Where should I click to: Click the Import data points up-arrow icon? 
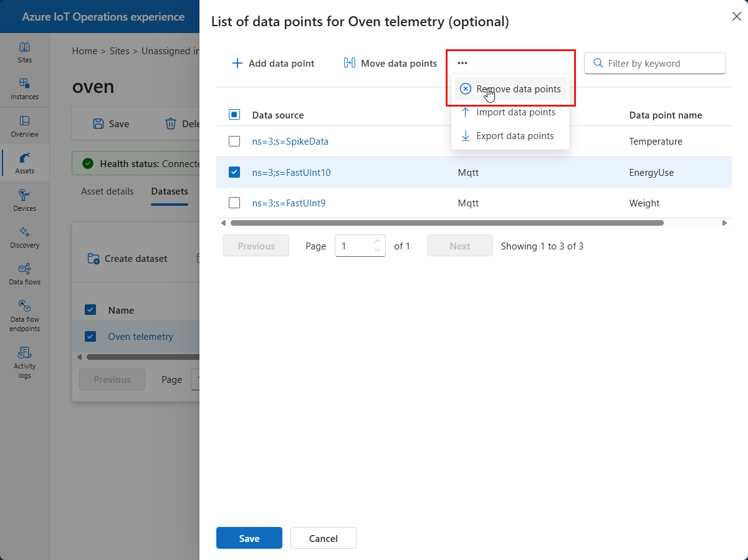(x=465, y=112)
